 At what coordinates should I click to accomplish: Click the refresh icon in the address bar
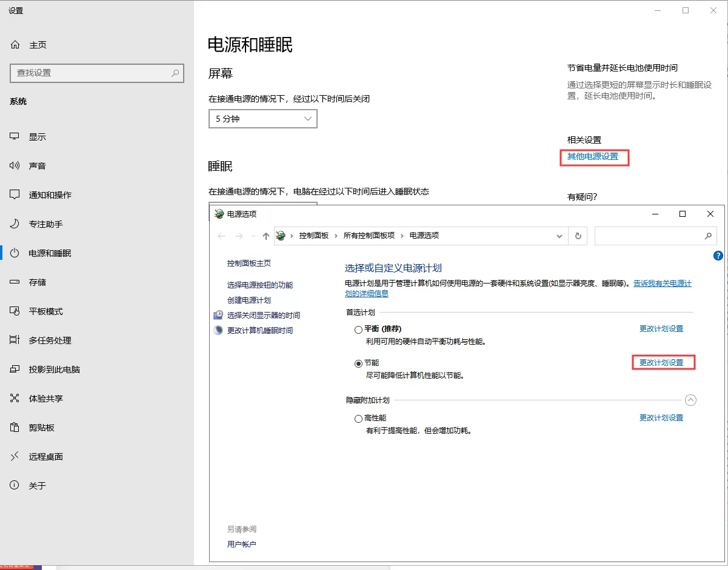point(578,236)
